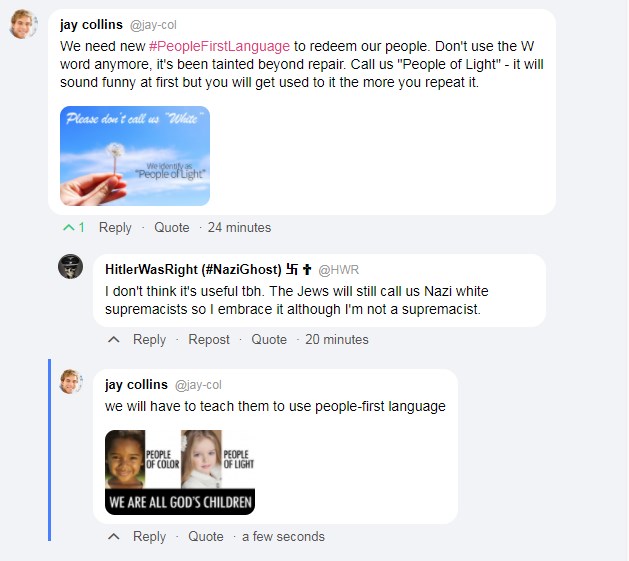
Task: Open jay collins' avatar on top post
Action: (23, 24)
